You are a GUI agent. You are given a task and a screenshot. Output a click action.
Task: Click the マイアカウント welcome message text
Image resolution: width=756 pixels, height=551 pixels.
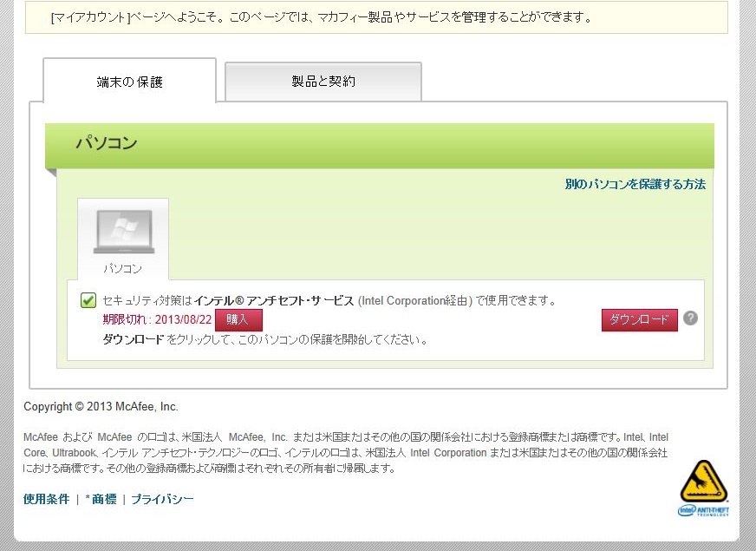pyautogui.click(x=321, y=17)
